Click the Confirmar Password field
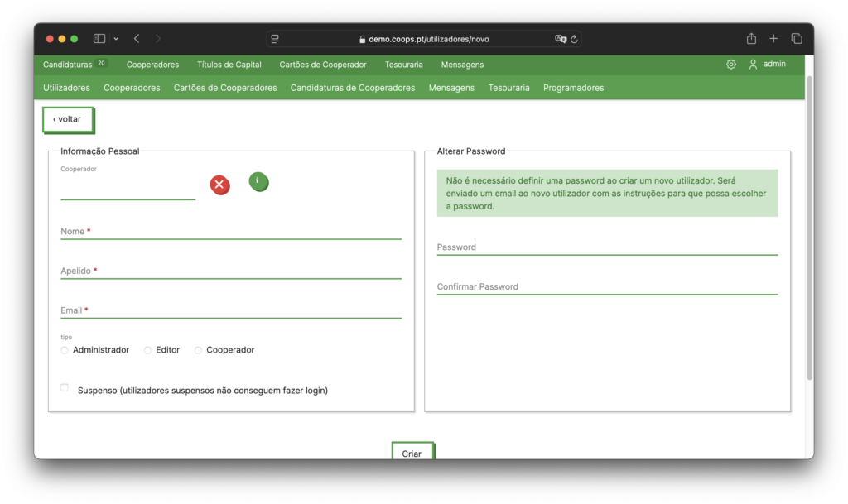 click(606, 286)
